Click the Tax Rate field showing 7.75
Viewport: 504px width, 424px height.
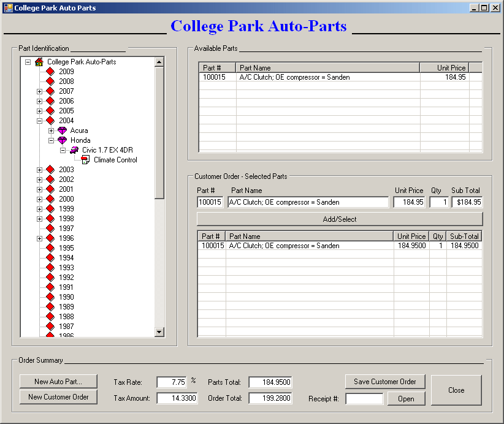tap(172, 382)
